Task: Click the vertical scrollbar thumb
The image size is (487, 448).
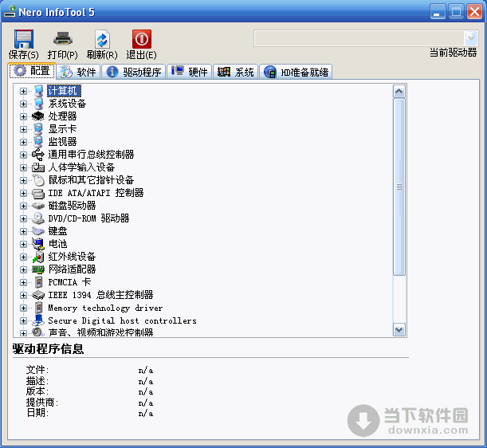Action: (399, 187)
